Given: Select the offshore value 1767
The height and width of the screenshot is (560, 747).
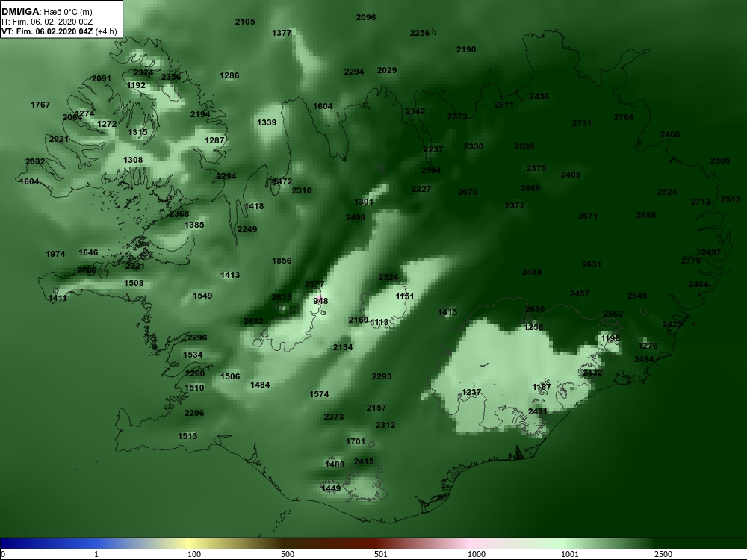Looking at the screenshot, I should [40, 105].
